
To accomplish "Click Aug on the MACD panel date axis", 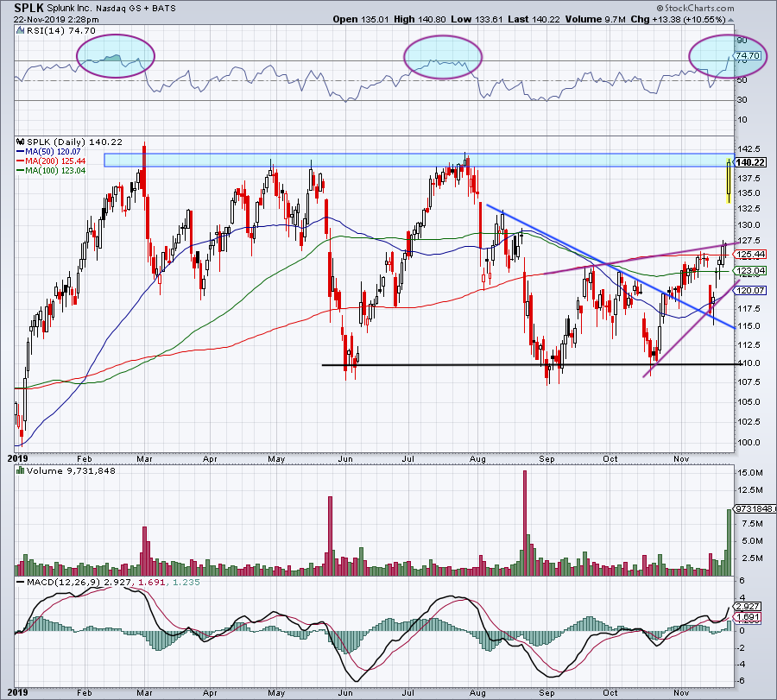I will coord(477,692).
